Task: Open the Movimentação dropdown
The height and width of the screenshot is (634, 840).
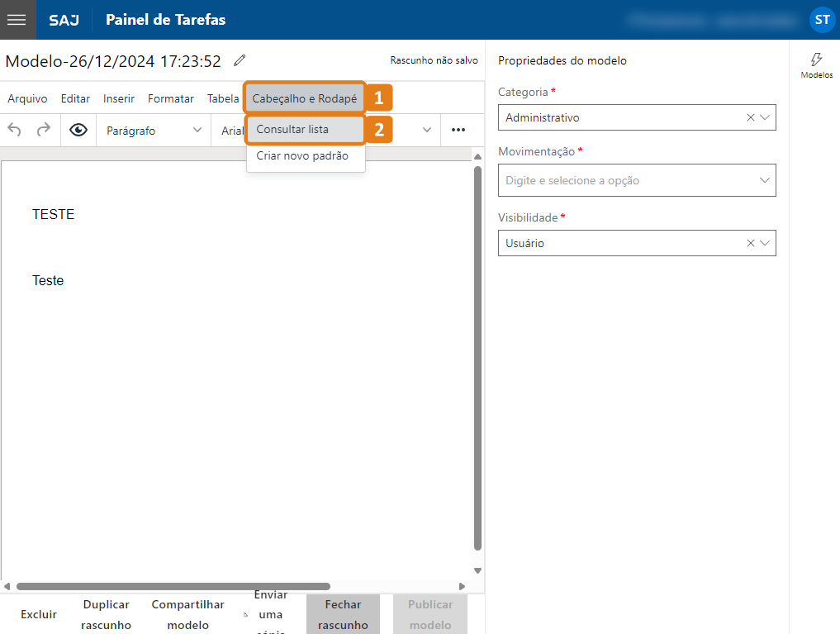Action: pos(764,180)
